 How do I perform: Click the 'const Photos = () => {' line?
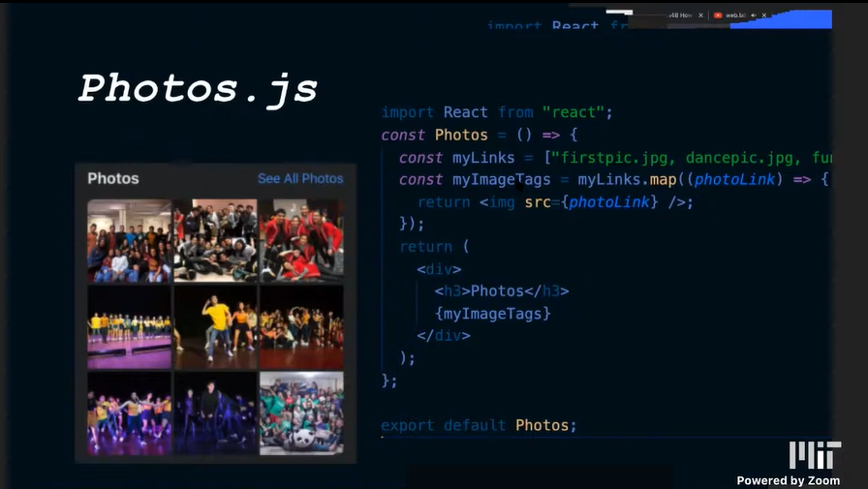pyautogui.click(x=480, y=135)
